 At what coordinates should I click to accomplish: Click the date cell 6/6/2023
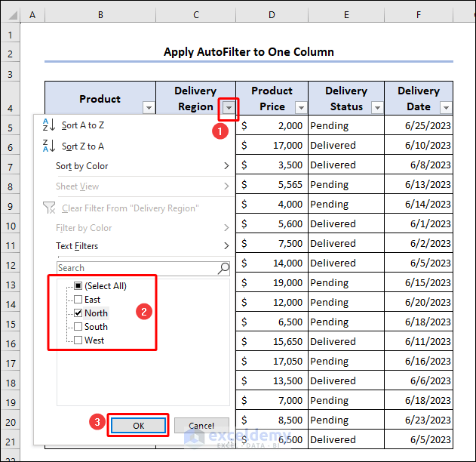(419, 380)
